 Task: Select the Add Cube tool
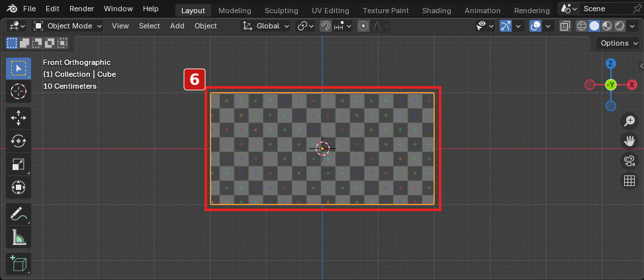[x=18, y=264]
